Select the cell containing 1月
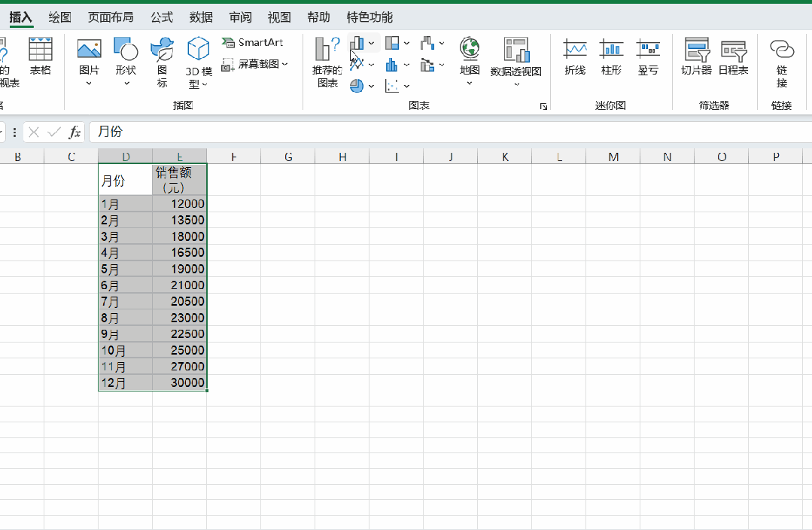Viewport: 812px width, 530px height. tap(126, 204)
